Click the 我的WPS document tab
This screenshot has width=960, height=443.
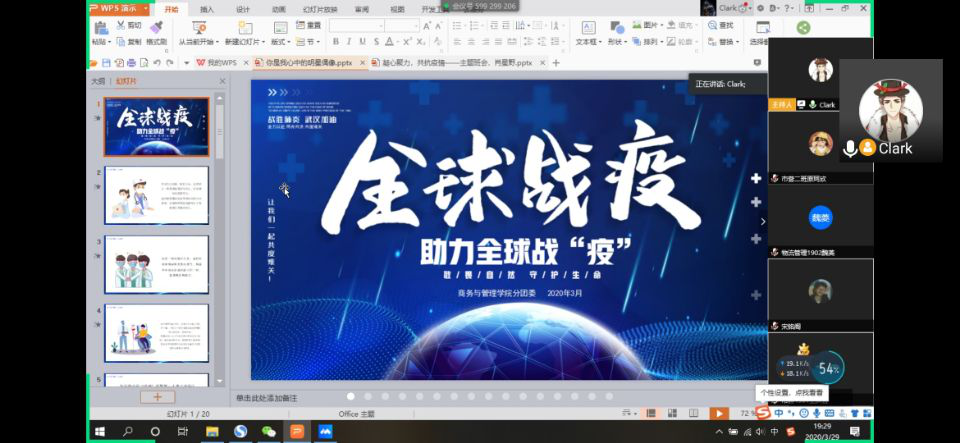pos(221,62)
